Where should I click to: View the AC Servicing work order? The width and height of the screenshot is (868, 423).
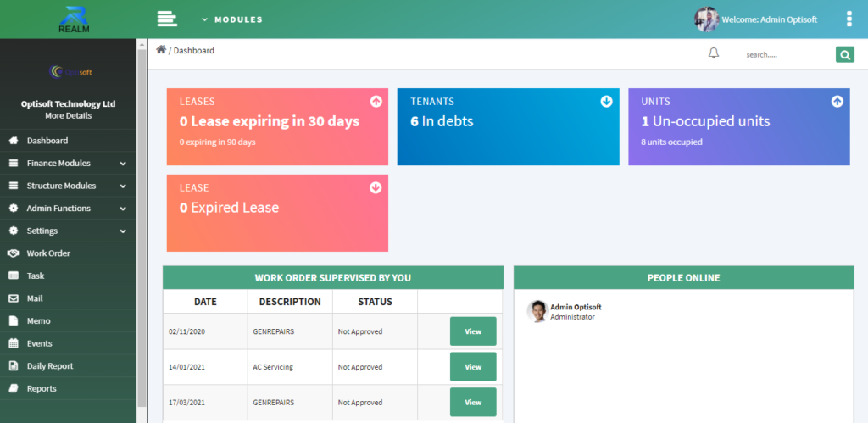[x=473, y=366]
